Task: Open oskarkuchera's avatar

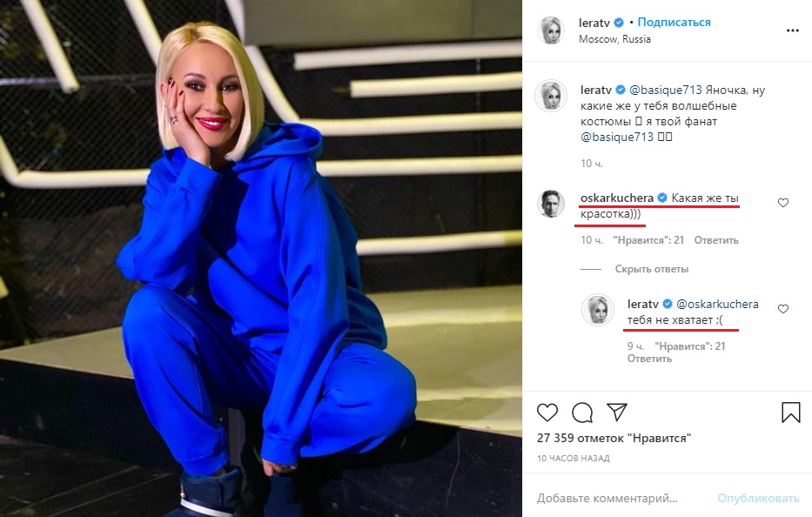Action: (x=551, y=203)
